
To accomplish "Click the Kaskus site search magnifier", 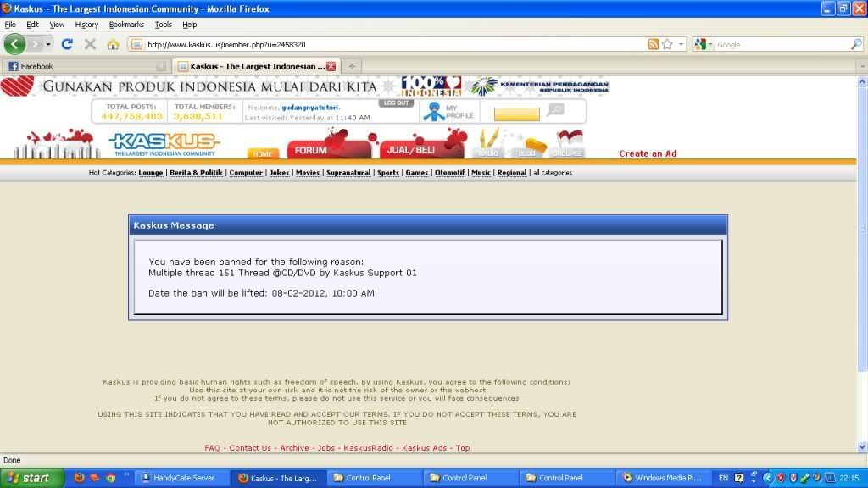I will tap(556, 109).
